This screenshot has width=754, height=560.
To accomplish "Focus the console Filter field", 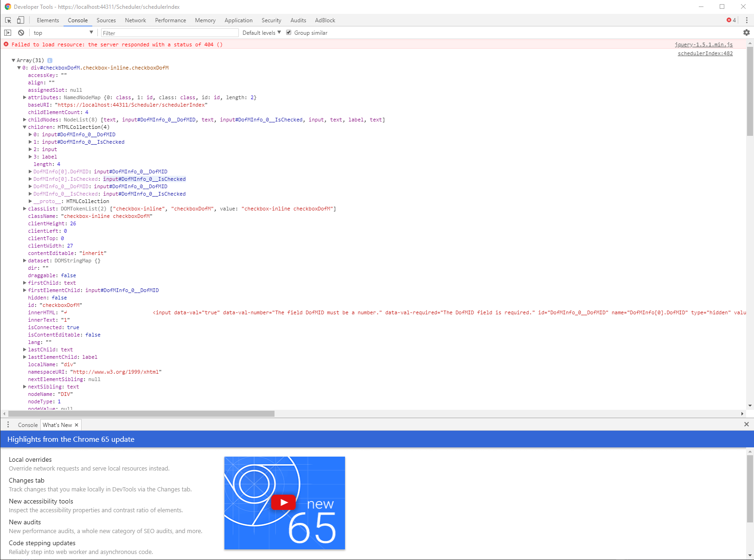I will (169, 33).
